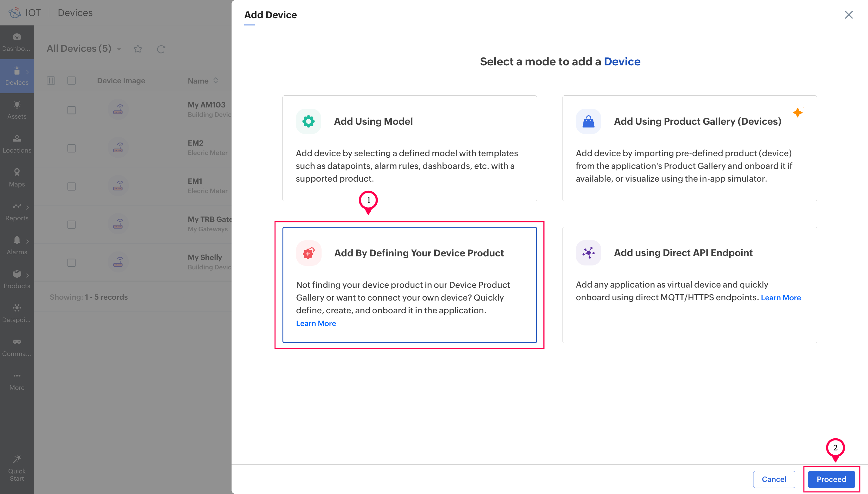This screenshot has width=868, height=494.
Task: Toggle the select-all checkbox in table header
Action: [71, 81]
